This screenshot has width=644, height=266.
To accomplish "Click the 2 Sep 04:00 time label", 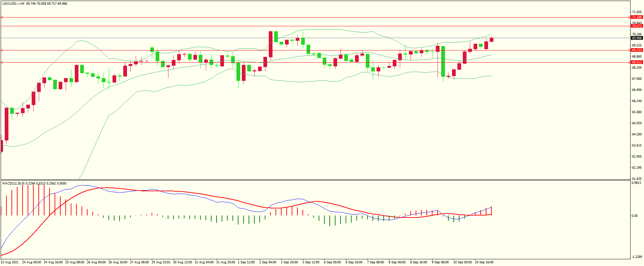I will (268, 262).
